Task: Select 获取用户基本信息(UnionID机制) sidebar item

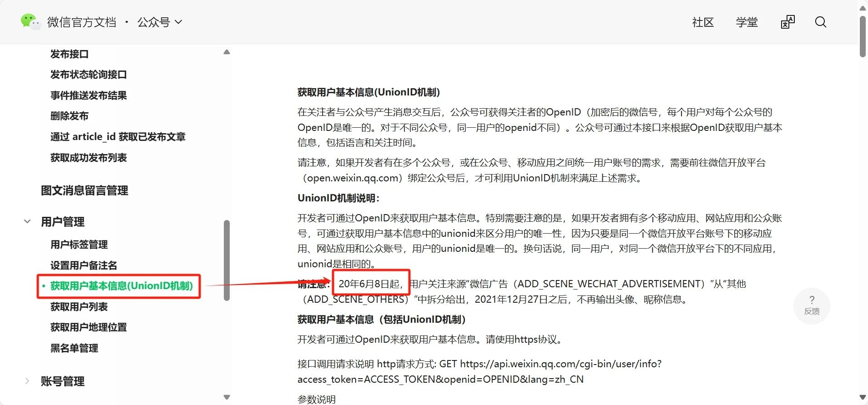Action: [x=121, y=285]
